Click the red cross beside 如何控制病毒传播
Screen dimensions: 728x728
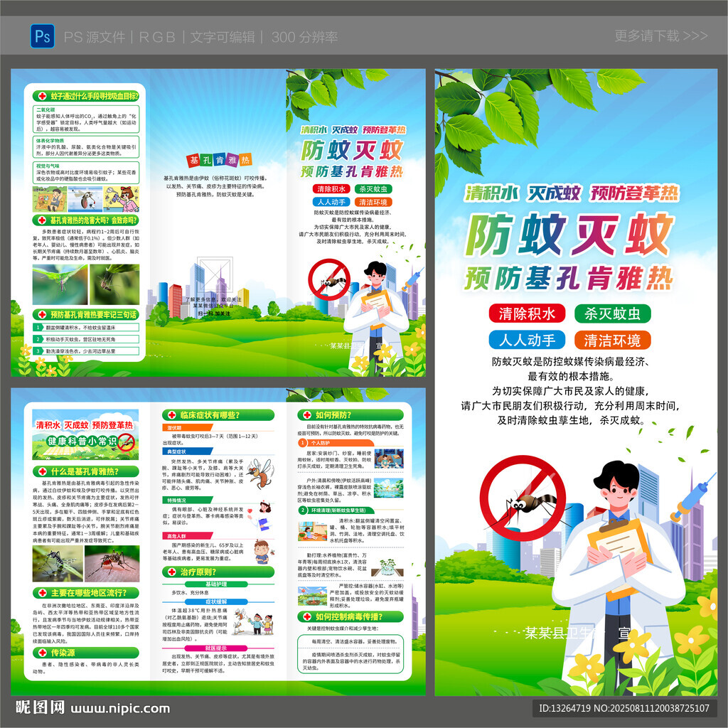pos(307,616)
